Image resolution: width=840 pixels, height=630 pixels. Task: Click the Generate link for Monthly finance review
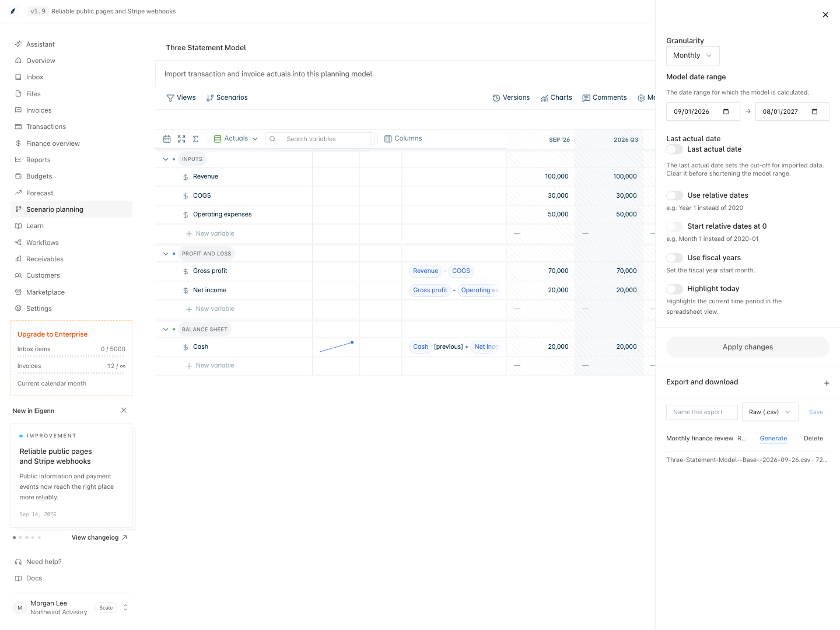[773, 439]
